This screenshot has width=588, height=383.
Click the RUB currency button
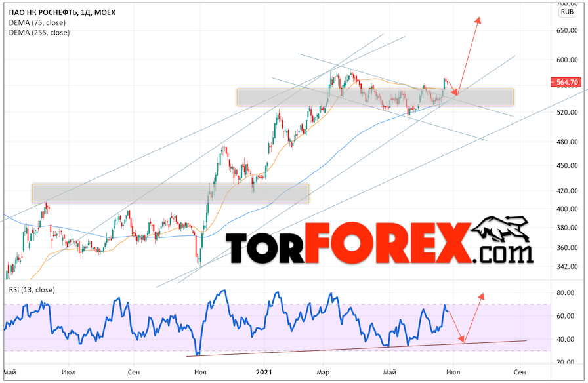[x=567, y=12]
